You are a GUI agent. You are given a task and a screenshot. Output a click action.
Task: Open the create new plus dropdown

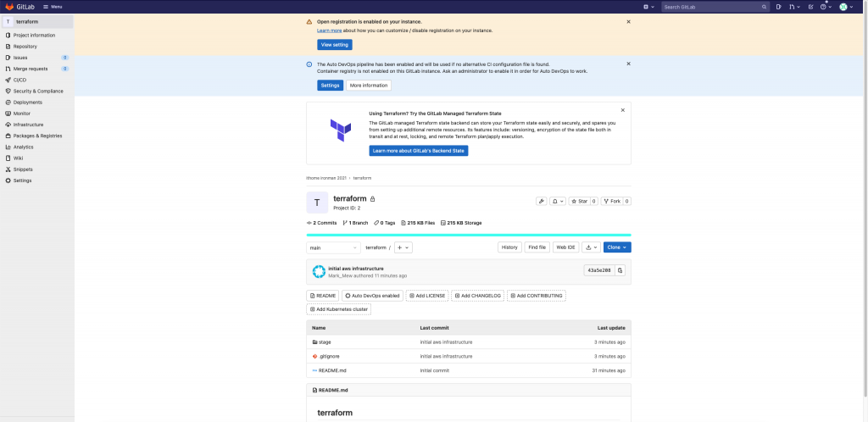click(648, 7)
